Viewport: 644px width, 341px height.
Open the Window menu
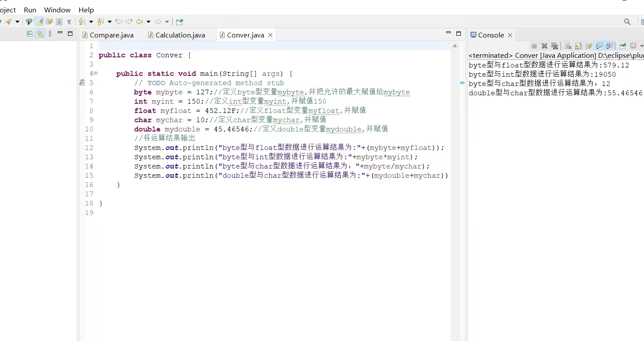click(57, 10)
